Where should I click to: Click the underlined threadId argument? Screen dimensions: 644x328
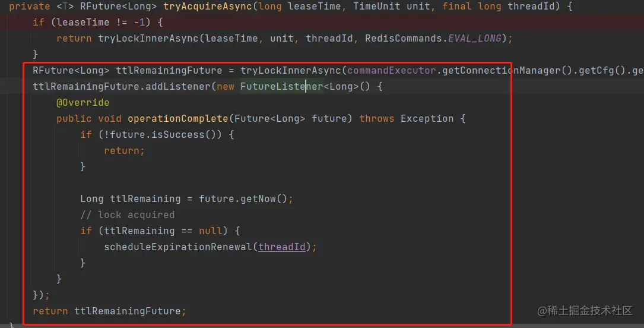tap(282, 247)
